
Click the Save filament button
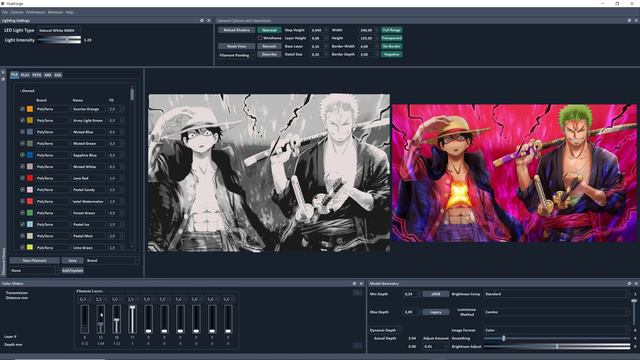(72, 260)
